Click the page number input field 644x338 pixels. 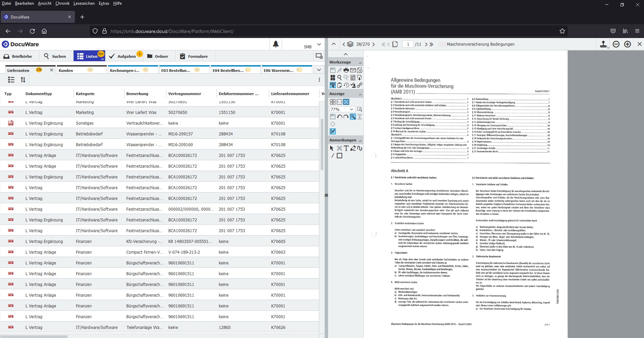[408, 44]
